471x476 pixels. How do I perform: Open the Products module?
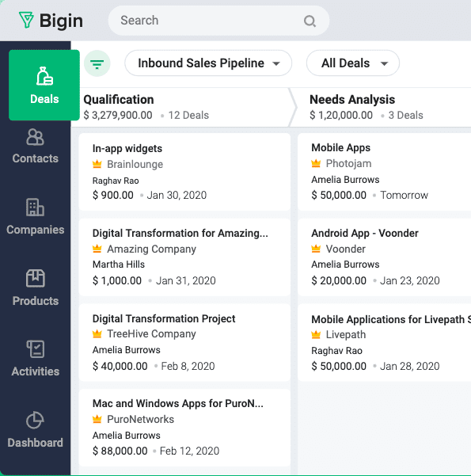pyautogui.click(x=35, y=288)
